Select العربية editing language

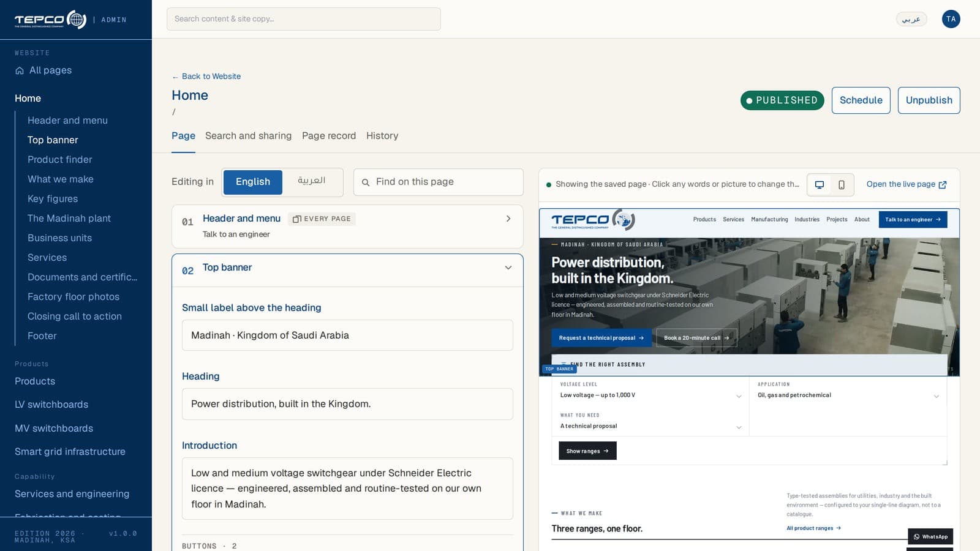pyautogui.click(x=312, y=181)
